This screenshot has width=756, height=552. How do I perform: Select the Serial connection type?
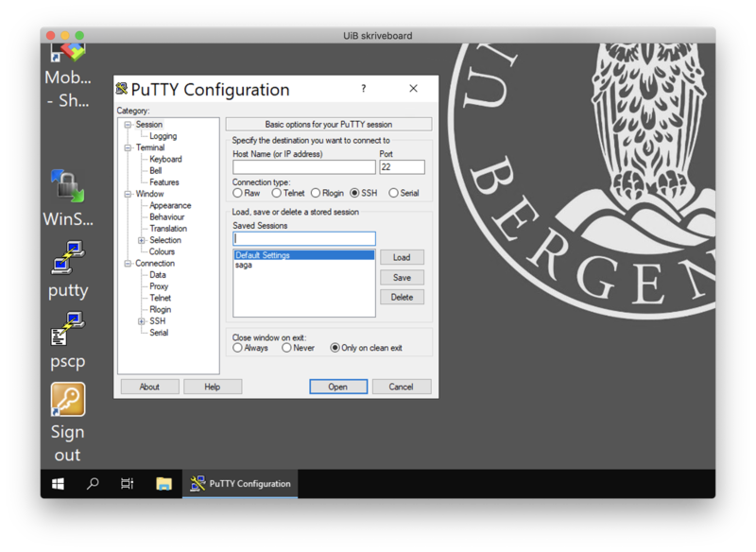click(x=394, y=193)
